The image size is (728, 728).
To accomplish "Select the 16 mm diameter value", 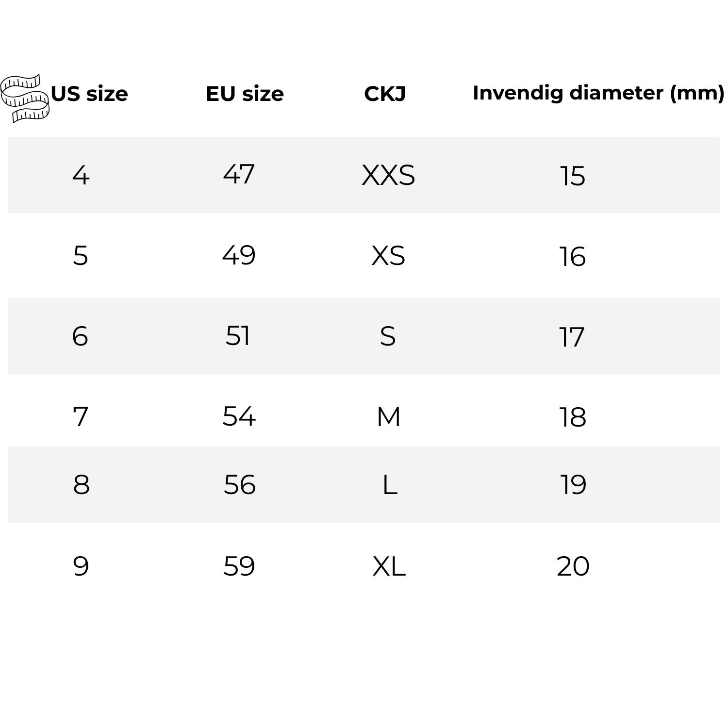I will 573,257.
